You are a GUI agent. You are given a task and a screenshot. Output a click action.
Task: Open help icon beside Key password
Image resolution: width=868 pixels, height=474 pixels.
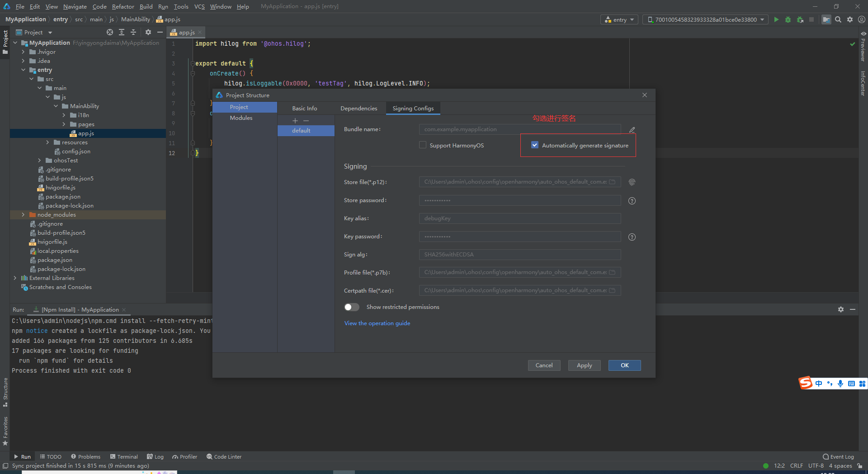click(x=632, y=237)
